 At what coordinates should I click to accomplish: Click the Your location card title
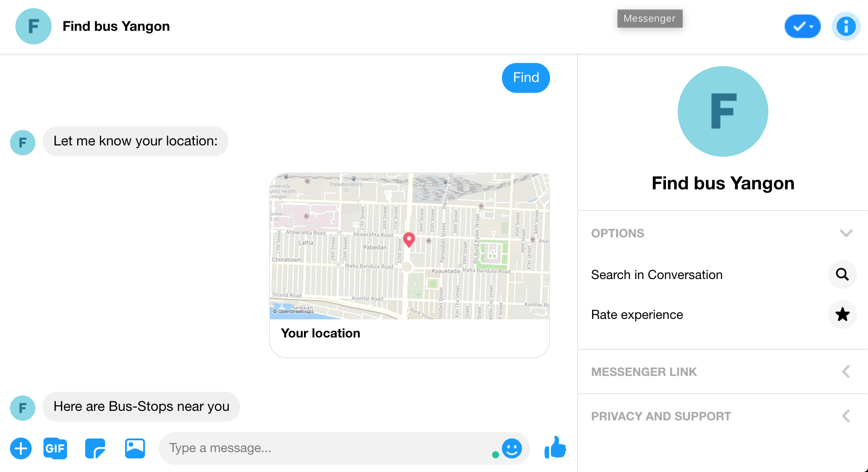(x=320, y=333)
